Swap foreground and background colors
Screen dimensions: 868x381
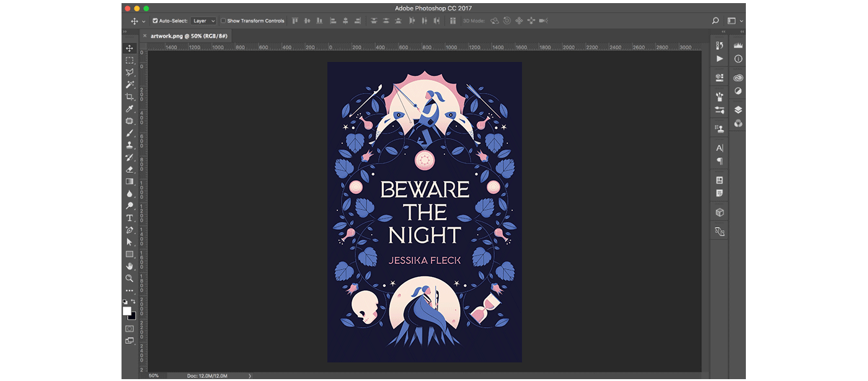click(x=133, y=301)
